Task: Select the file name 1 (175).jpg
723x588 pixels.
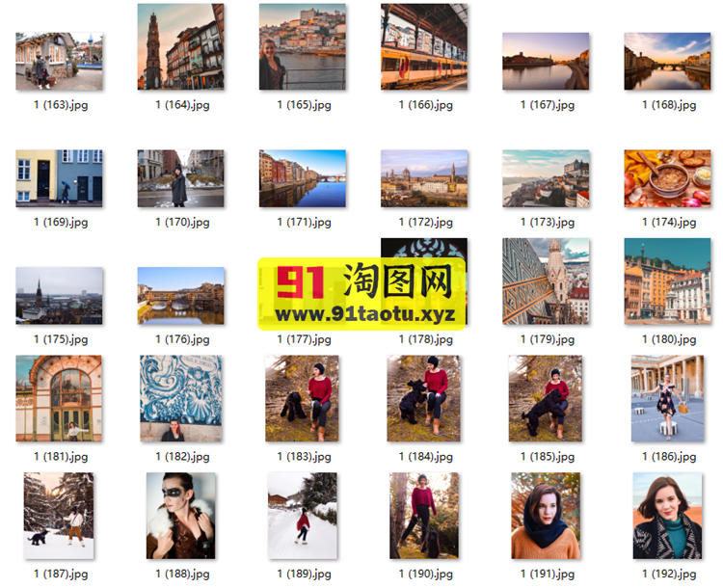Action: click(61, 339)
